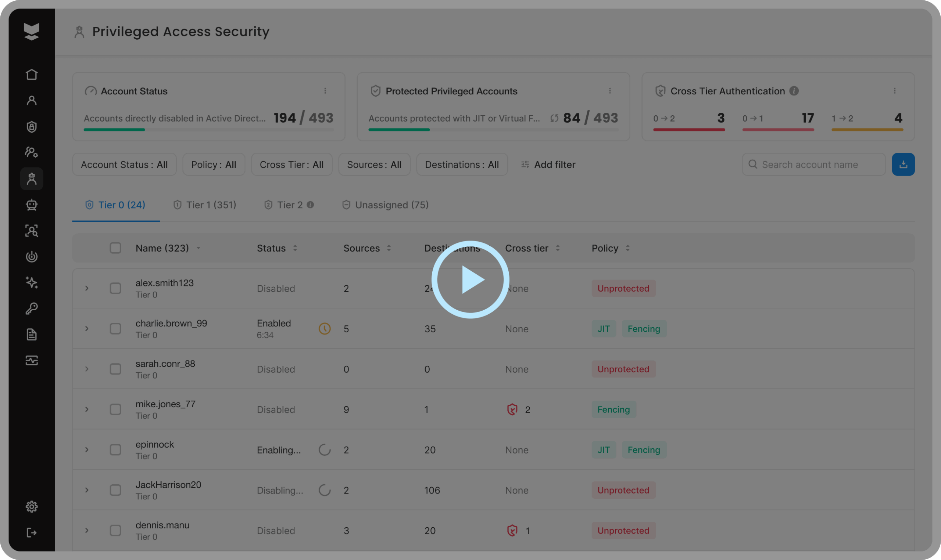Viewport: 941px width, 560px height.
Task: Click the large play video button
Action: coord(470,279)
